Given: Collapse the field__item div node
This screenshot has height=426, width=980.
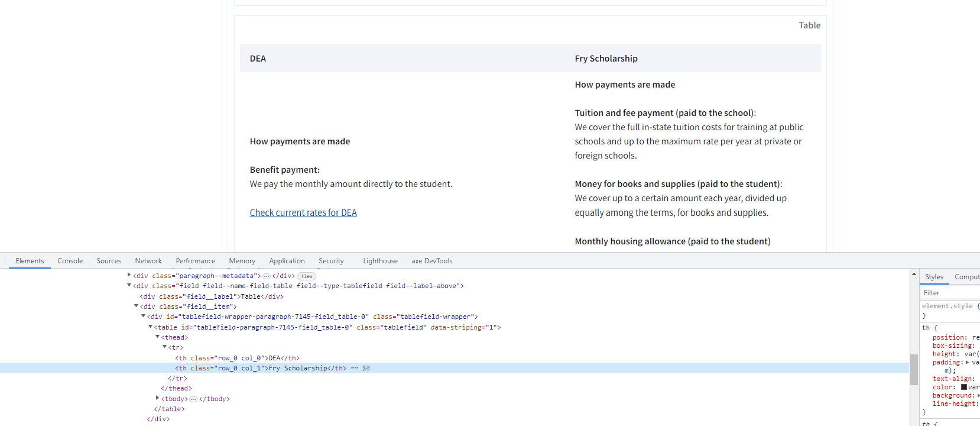Looking at the screenshot, I should click(x=136, y=306).
